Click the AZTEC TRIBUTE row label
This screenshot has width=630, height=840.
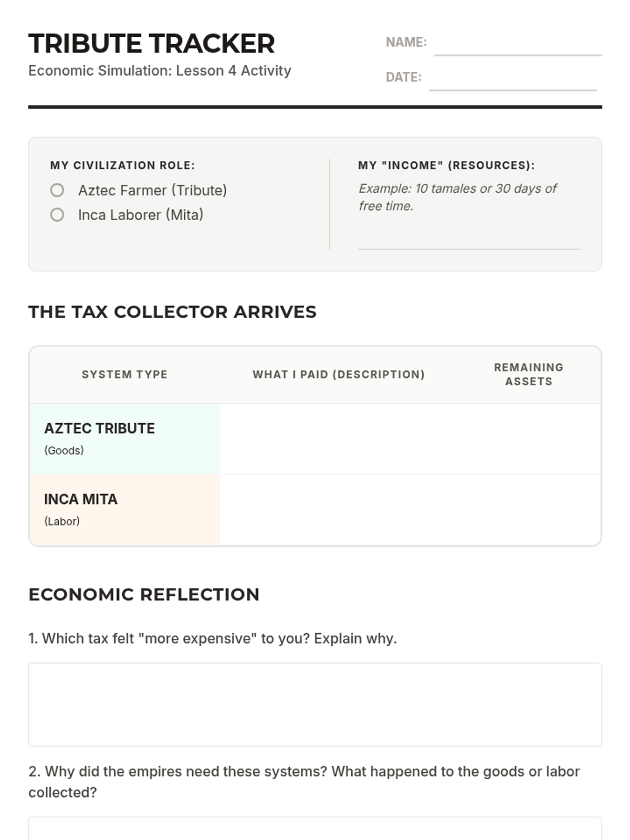coord(99,428)
